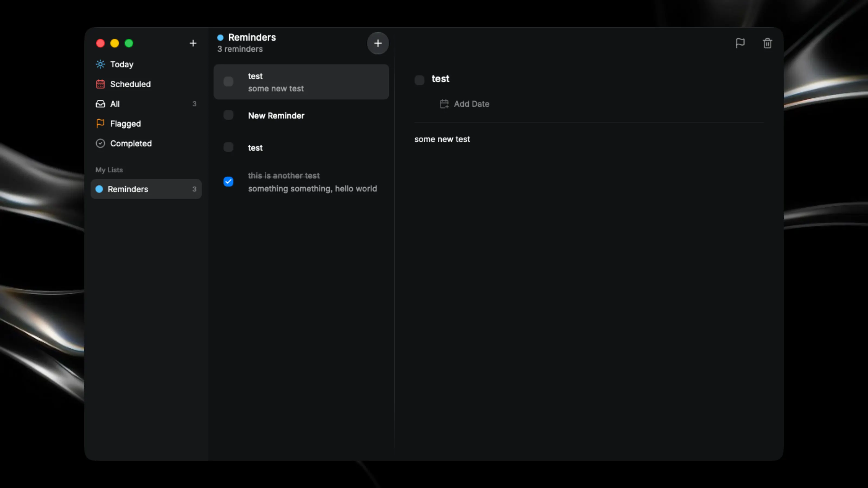Click the All inbox tray icon
The image size is (868, 488).
[x=100, y=104]
